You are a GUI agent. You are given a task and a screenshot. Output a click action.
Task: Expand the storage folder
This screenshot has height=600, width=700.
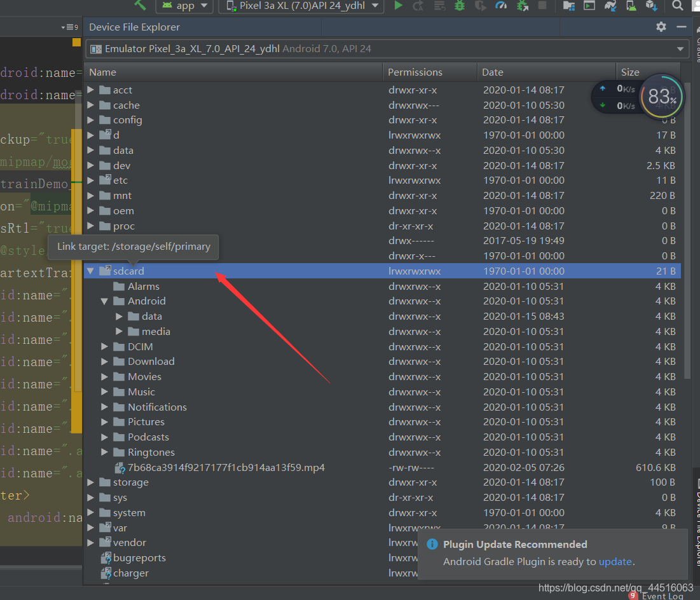click(x=91, y=482)
